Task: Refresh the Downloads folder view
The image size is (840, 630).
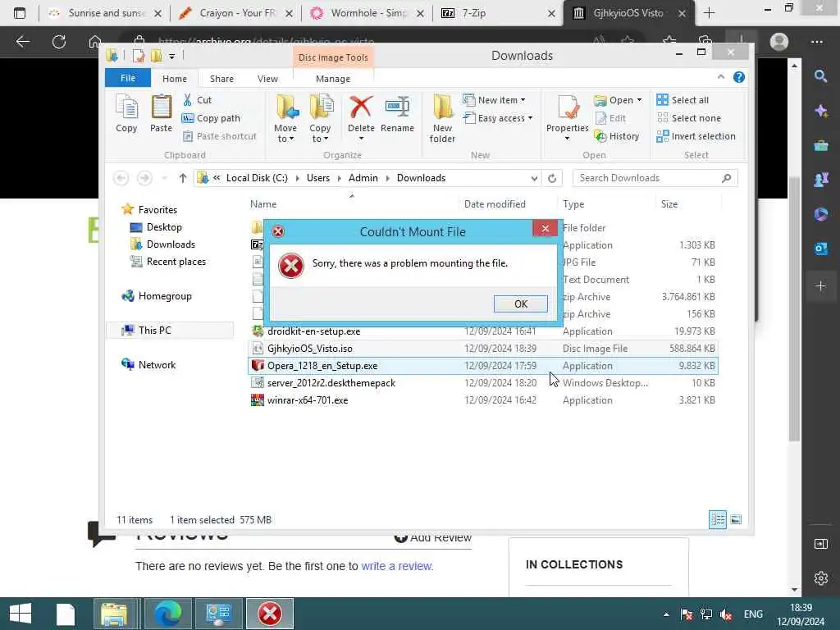Action: point(552,178)
